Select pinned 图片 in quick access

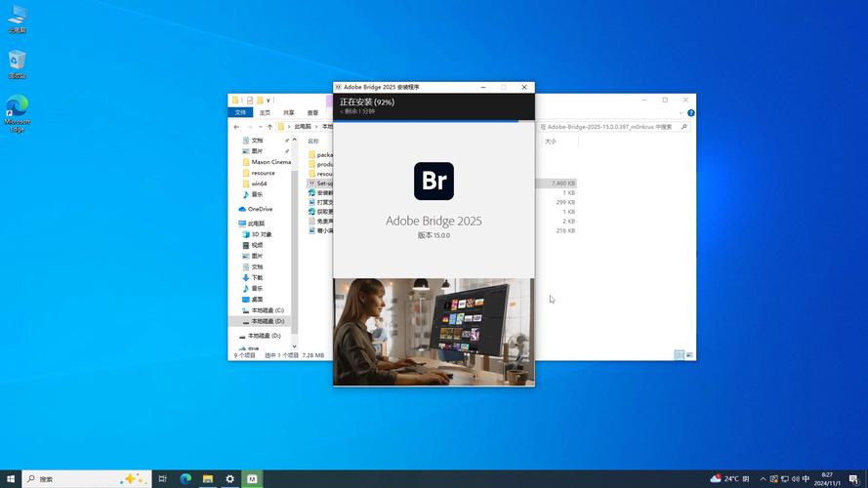coord(257,151)
